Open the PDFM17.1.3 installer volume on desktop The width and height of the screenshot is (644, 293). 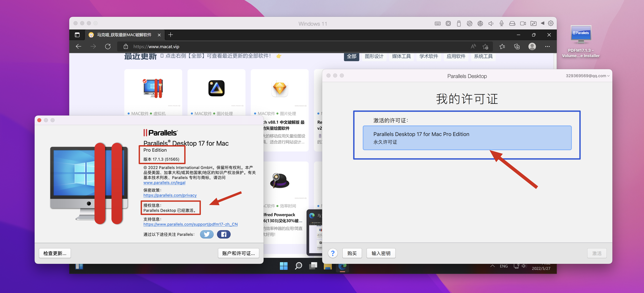pos(581,41)
